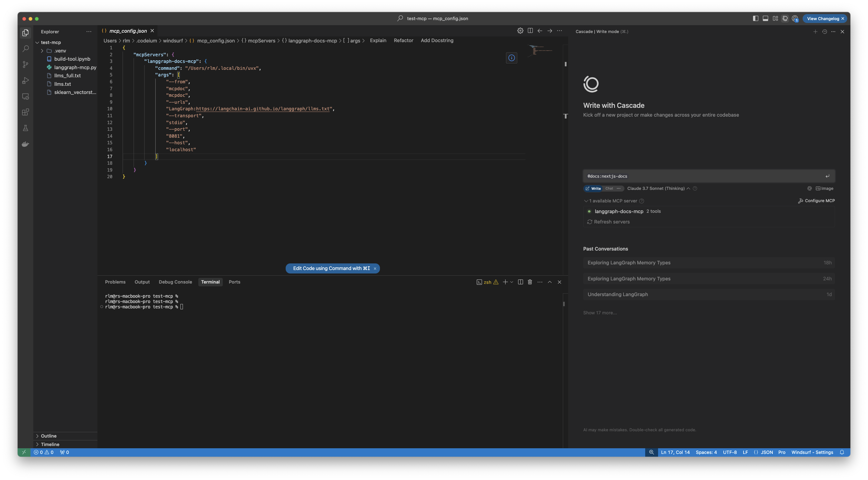Click the View Changelog button

coord(823,19)
